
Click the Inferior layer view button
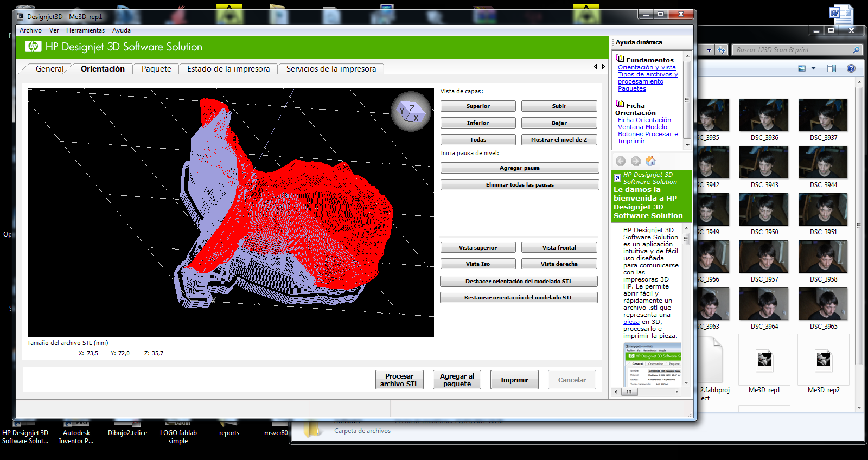click(478, 123)
